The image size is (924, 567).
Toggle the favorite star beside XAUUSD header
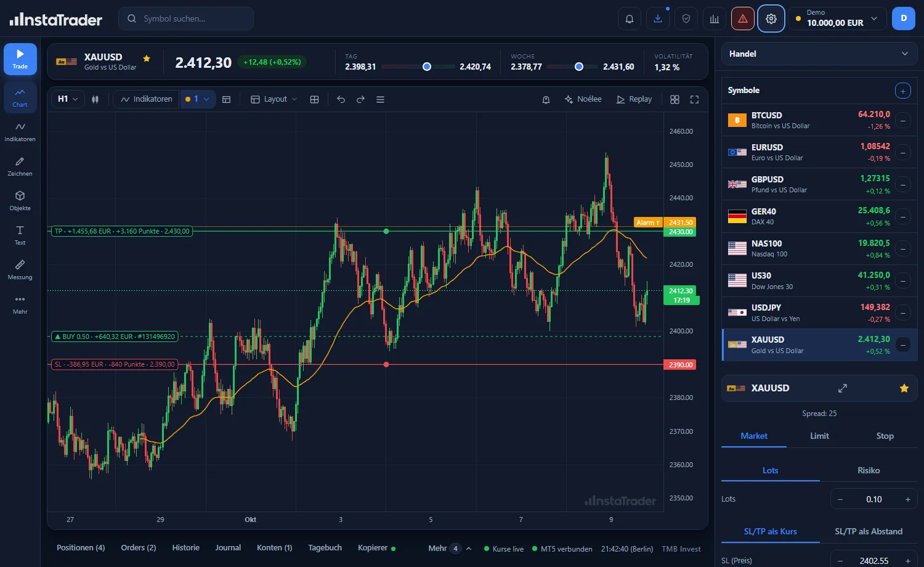click(x=147, y=58)
